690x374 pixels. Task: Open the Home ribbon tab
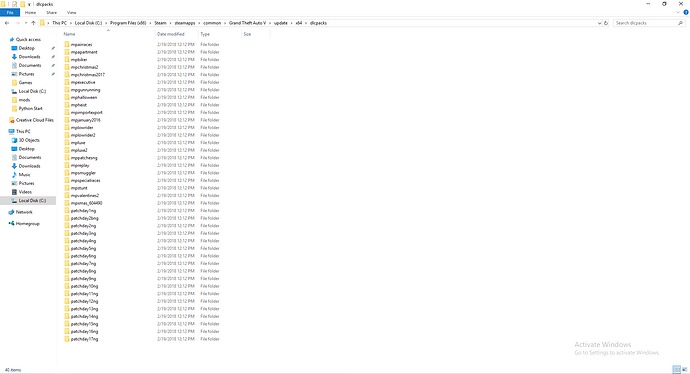click(x=30, y=12)
